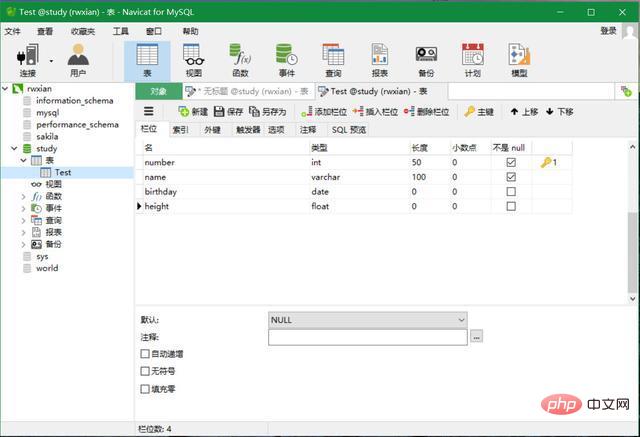Viewport: 640px width, 437px height.
Task: Open the 视图 views toolbar icon
Action: tap(193, 60)
